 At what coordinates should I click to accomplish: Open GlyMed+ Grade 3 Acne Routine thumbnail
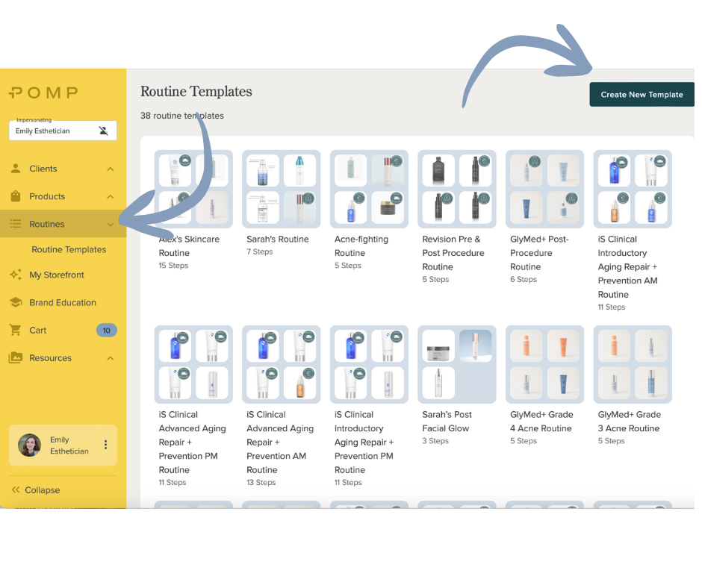coord(632,364)
